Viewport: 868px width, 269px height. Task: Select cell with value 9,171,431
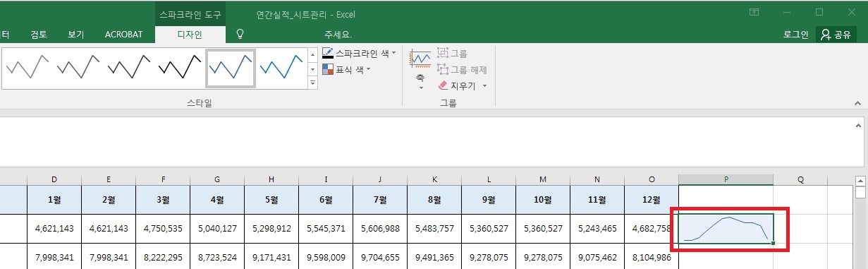(271, 257)
